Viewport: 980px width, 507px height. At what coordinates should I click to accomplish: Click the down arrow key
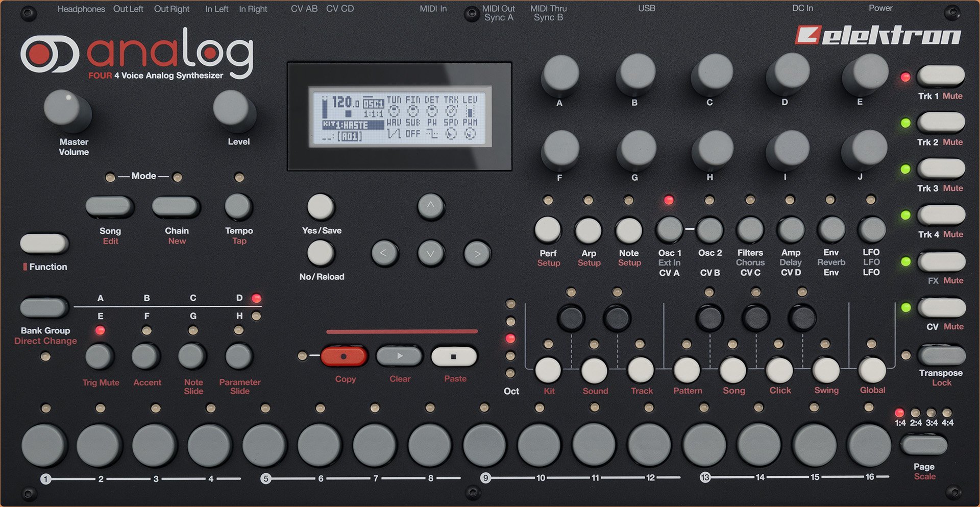[431, 254]
